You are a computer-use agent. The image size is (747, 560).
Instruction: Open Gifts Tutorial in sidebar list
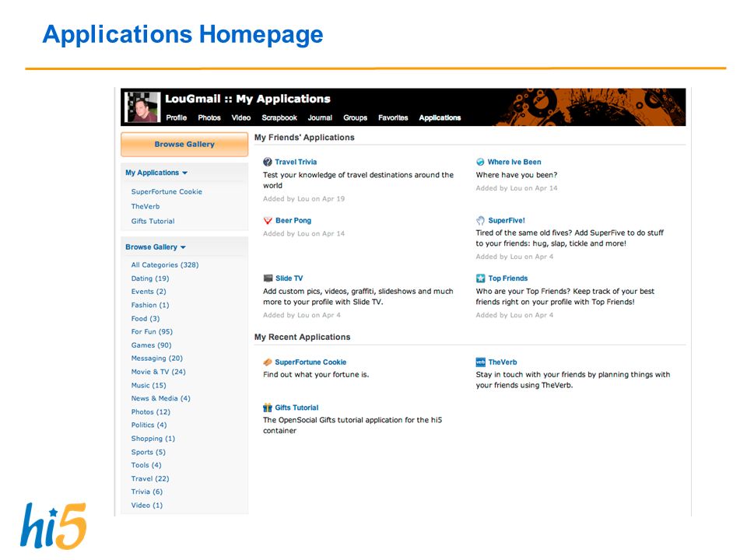click(153, 221)
